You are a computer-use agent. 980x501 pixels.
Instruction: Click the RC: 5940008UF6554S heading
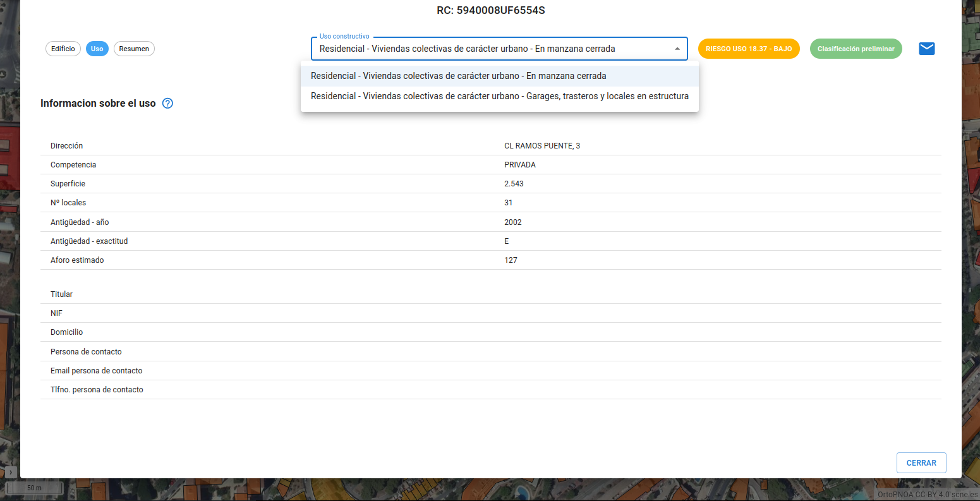490,11
